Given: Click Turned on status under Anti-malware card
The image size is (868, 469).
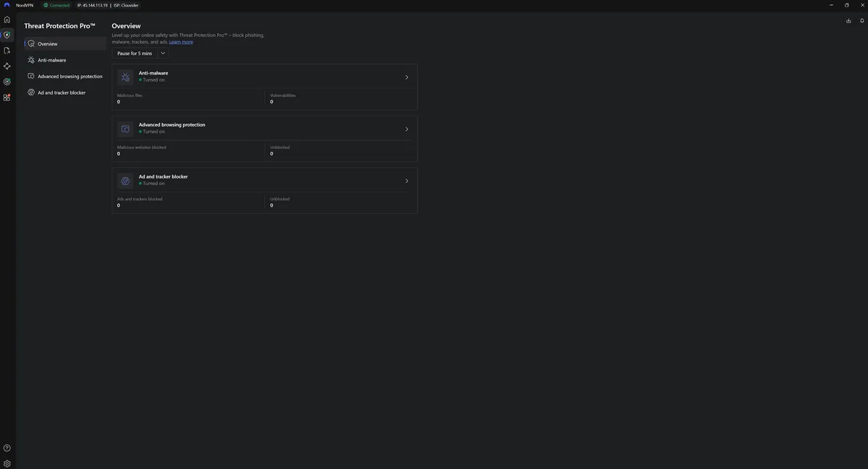Looking at the screenshot, I should (x=152, y=79).
